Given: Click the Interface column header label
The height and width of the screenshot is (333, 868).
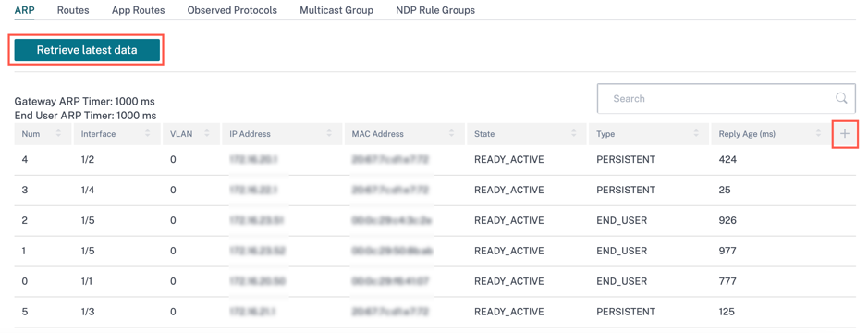Looking at the screenshot, I should point(98,134).
